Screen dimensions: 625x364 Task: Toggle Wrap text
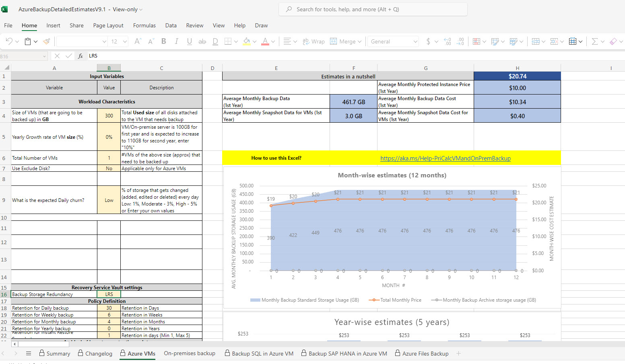pos(314,41)
